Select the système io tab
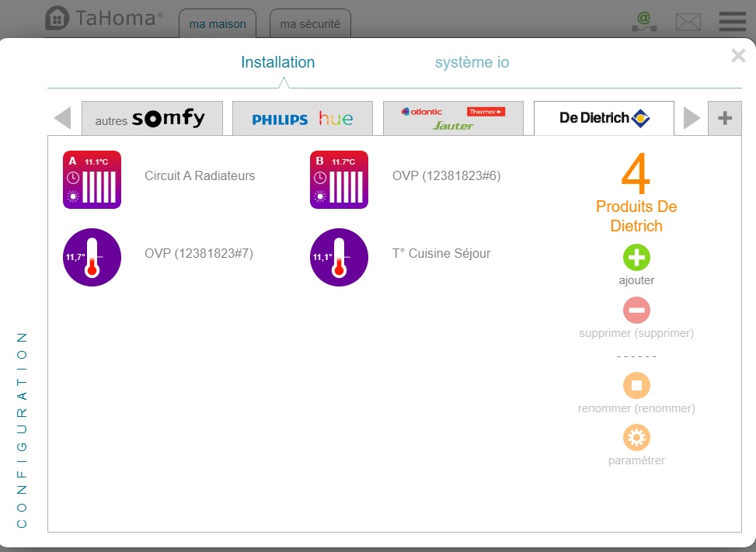756x552 pixels. (472, 63)
